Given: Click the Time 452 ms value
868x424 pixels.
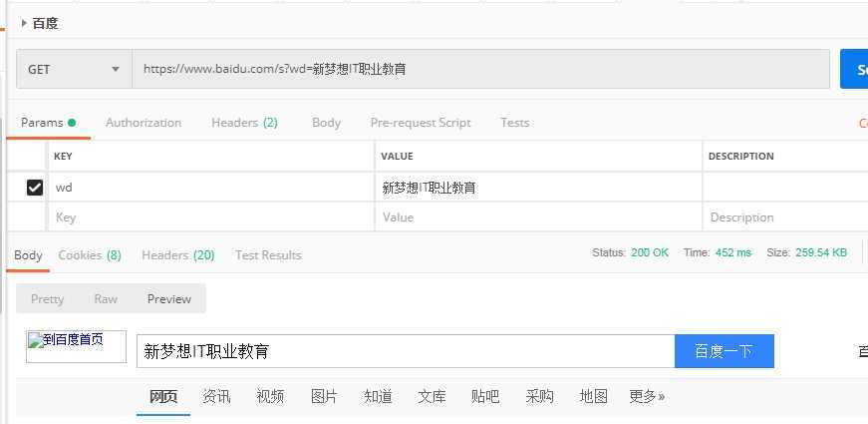Looking at the screenshot, I should tap(732, 252).
